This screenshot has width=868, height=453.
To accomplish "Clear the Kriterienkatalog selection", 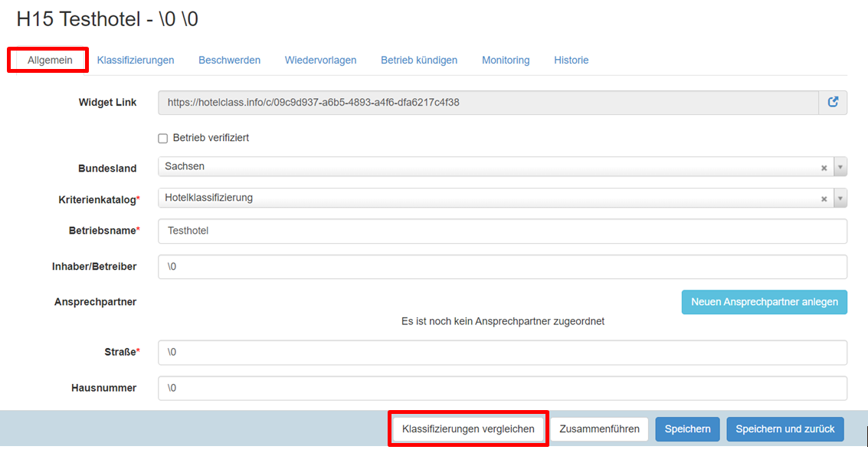I will click(824, 199).
